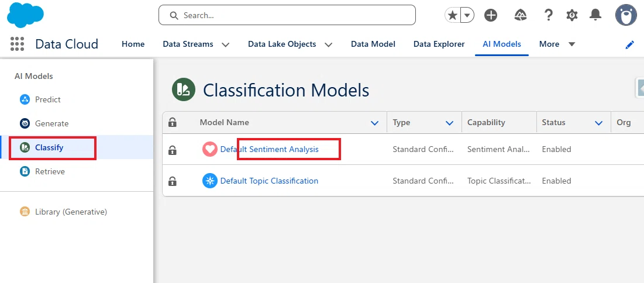Image resolution: width=644 pixels, height=283 pixels.
Task: Open the Setup gear icon
Action: tap(571, 16)
